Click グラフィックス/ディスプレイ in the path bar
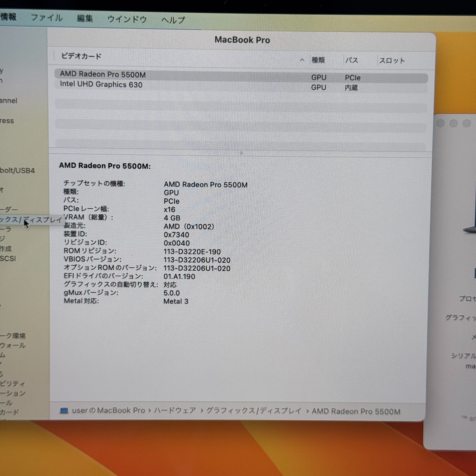The width and height of the screenshot is (476, 476). [x=254, y=411]
